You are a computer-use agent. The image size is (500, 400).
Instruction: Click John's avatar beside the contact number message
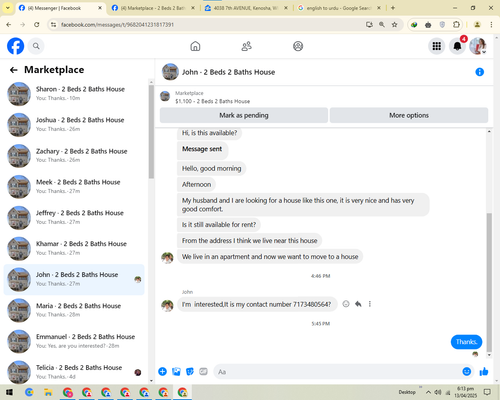[167, 305]
